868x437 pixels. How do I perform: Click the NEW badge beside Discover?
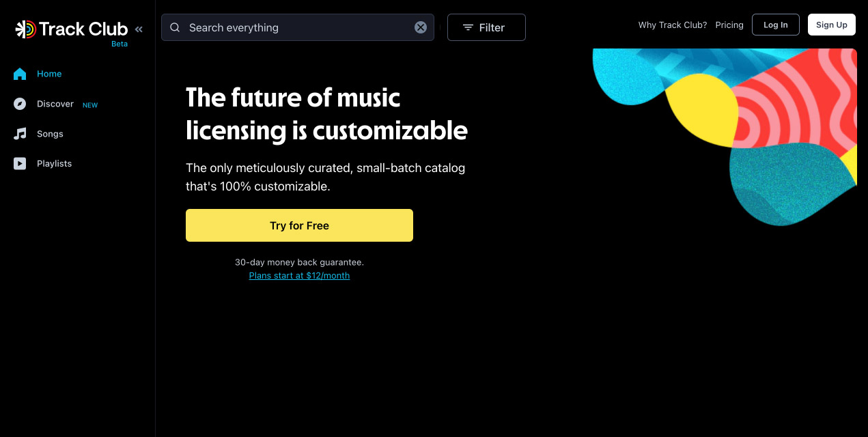[x=90, y=105]
